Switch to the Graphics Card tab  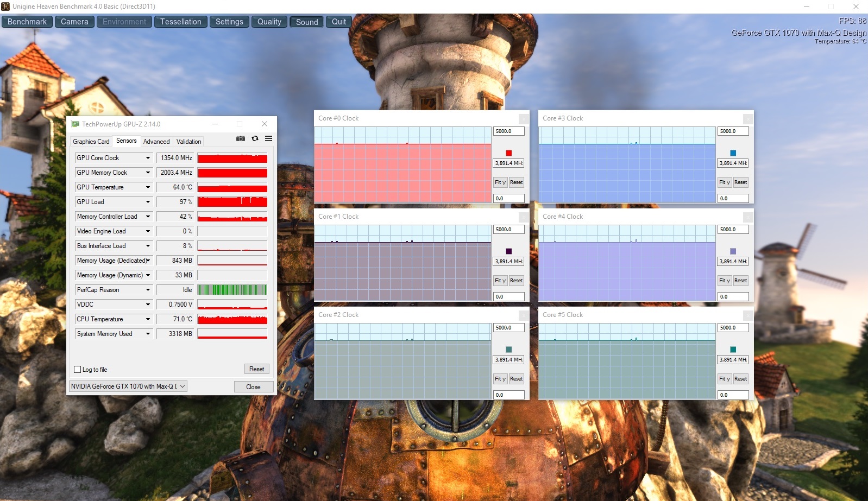tap(91, 142)
